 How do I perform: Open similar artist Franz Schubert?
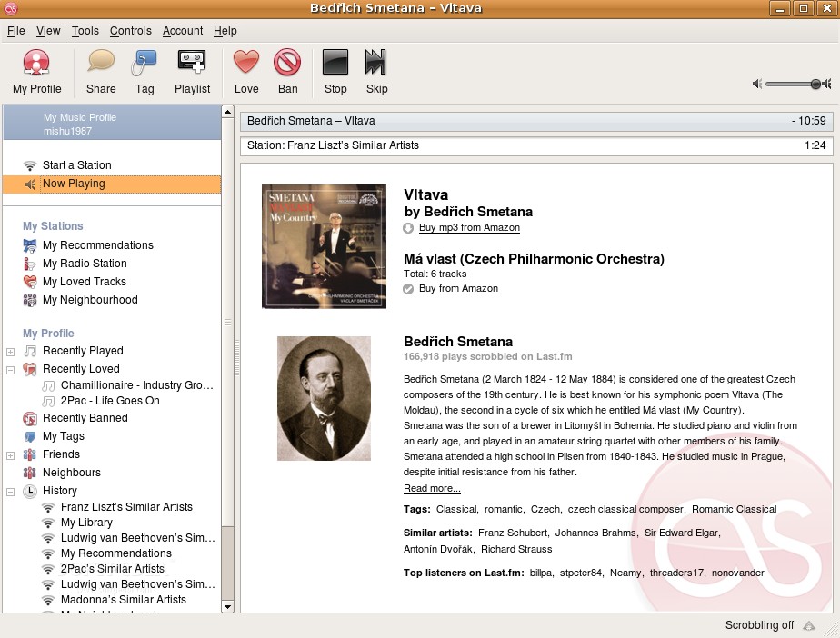click(x=512, y=533)
